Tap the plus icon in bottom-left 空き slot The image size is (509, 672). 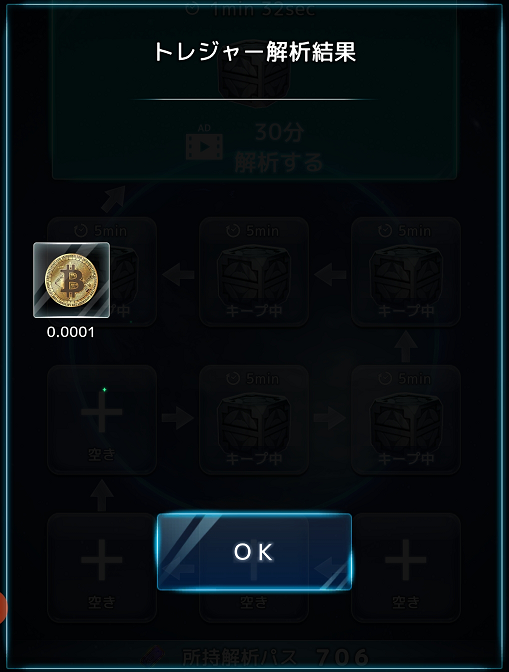102,560
